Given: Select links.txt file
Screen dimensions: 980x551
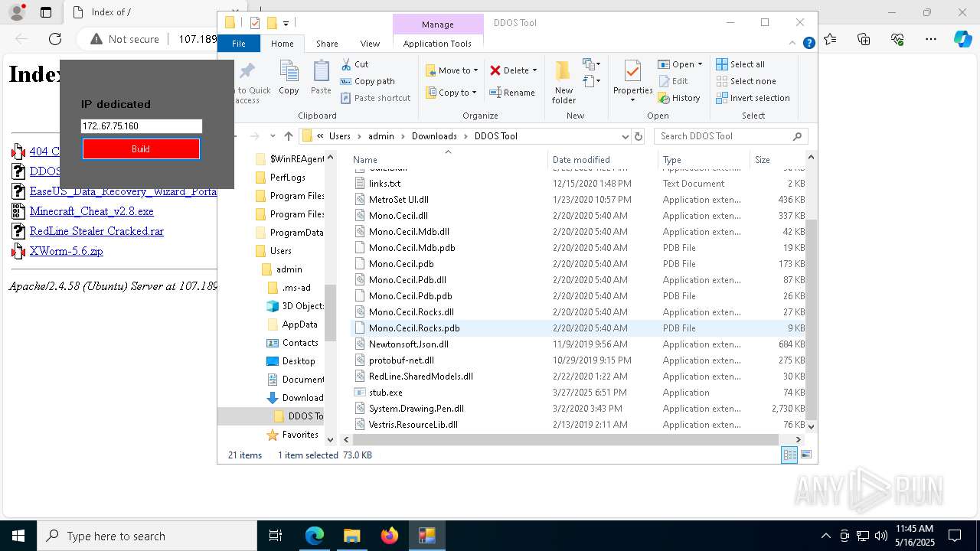Looking at the screenshot, I should pos(384,184).
